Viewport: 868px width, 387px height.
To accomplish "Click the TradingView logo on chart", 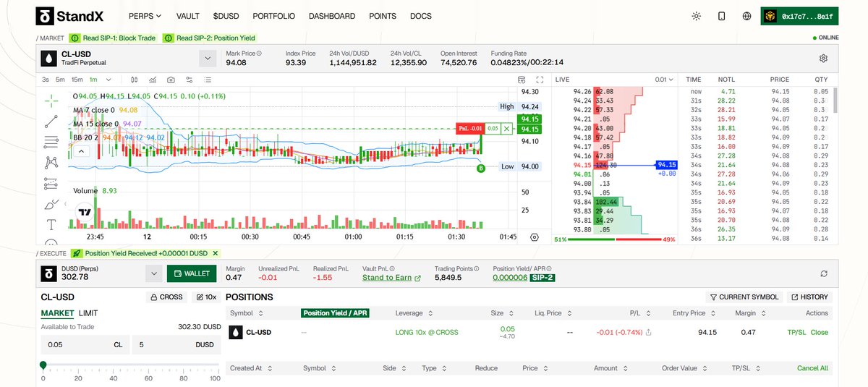I will [85, 212].
